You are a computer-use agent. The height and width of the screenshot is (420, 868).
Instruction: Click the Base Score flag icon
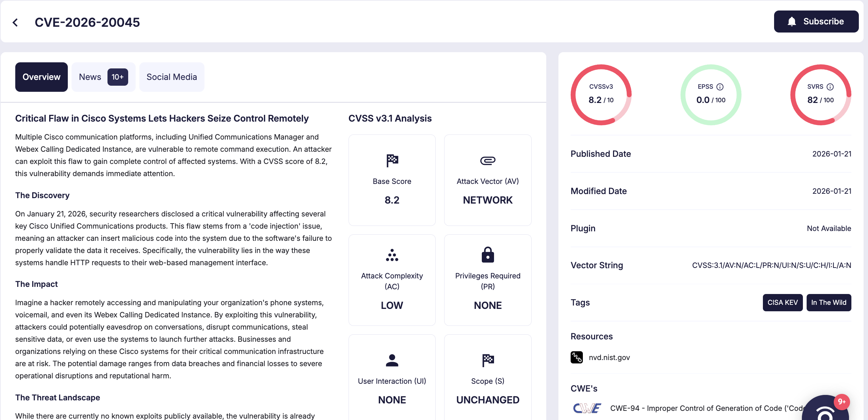tap(392, 160)
